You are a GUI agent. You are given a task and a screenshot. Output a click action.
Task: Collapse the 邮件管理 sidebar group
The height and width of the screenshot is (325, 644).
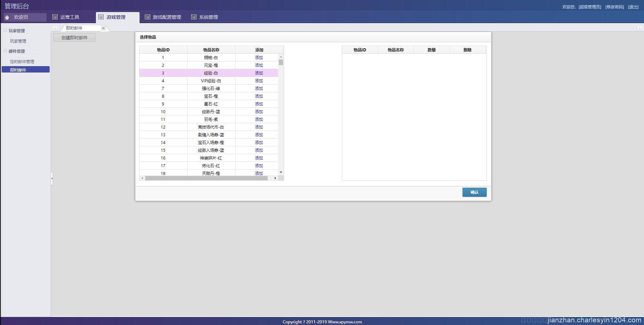(x=5, y=51)
